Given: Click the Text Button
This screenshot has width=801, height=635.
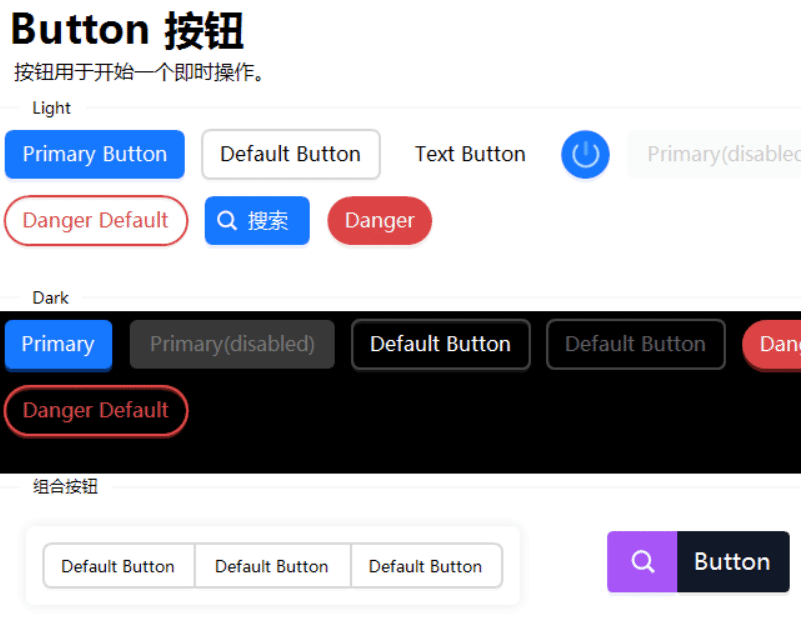Looking at the screenshot, I should tap(470, 154).
